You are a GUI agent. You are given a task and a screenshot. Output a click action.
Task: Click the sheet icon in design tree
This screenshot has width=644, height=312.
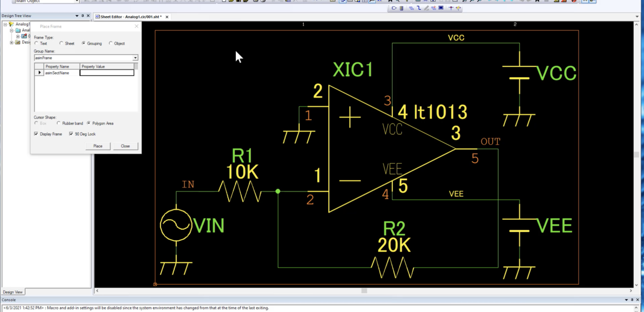point(24,36)
